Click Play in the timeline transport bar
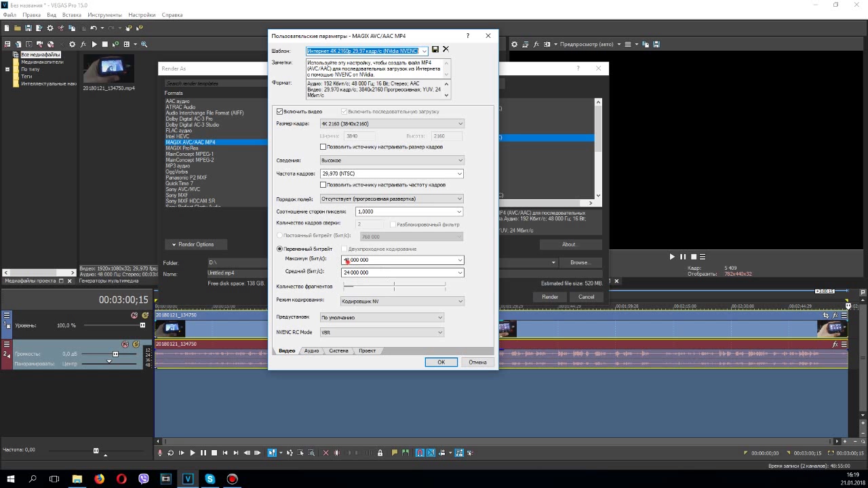 tap(193, 453)
